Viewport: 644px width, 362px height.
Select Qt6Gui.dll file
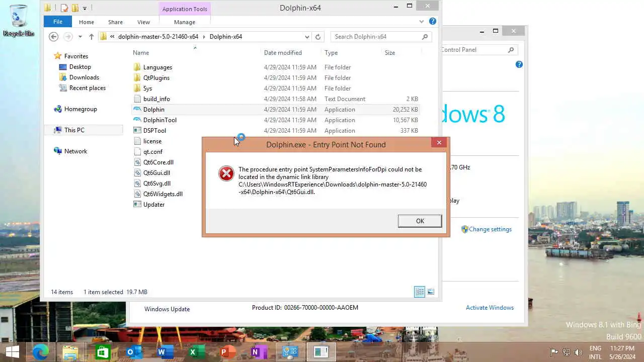[x=156, y=173]
